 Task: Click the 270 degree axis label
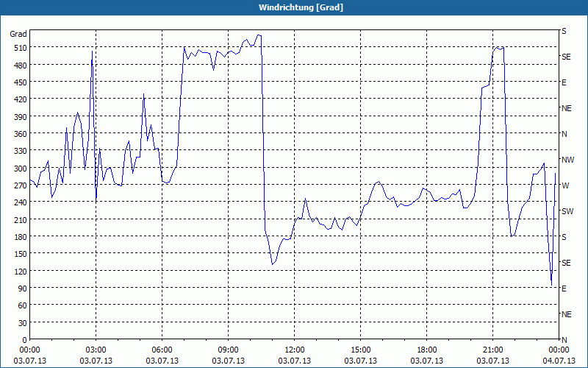[x=21, y=185]
